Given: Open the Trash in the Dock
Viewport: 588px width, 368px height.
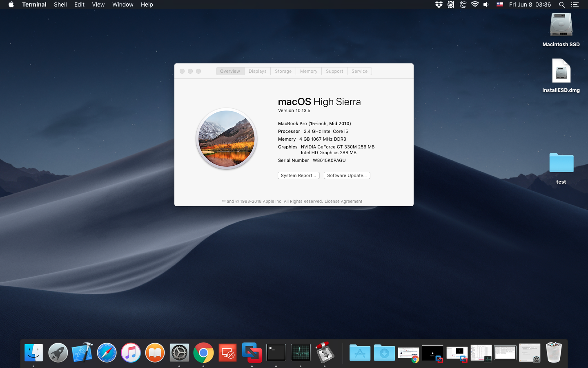Looking at the screenshot, I should (554, 352).
